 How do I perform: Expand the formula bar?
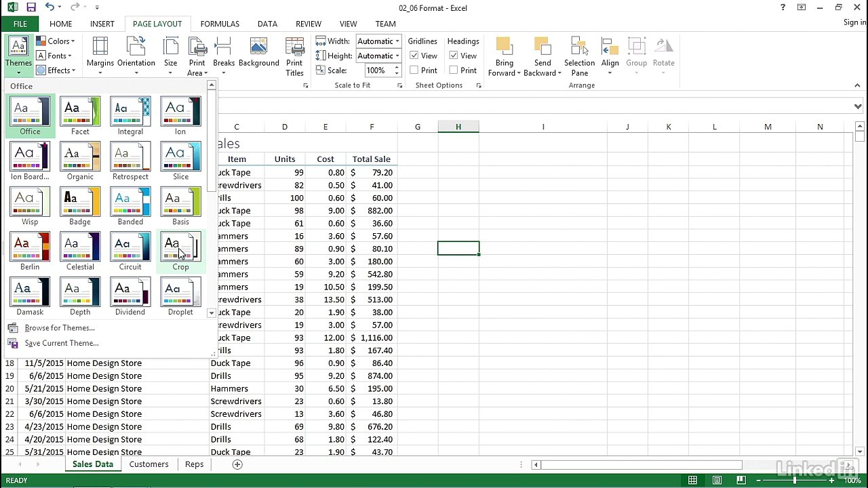pos(858,106)
